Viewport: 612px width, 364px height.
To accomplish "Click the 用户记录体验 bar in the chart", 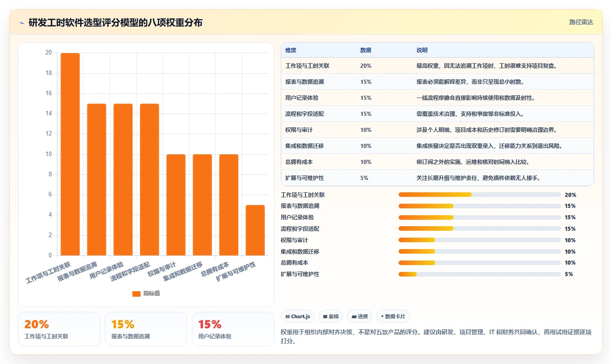I will pyautogui.click(x=123, y=179).
